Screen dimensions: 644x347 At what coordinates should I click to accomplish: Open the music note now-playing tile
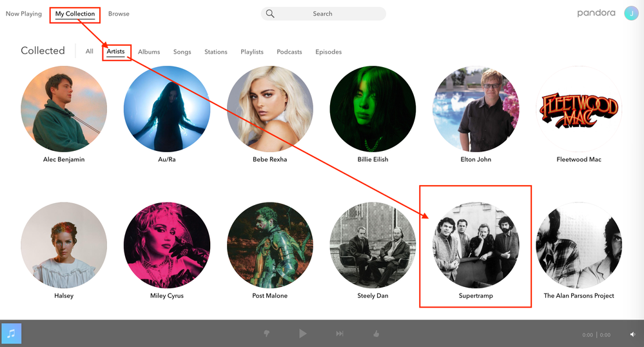pyautogui.click(x=12, y=333)
